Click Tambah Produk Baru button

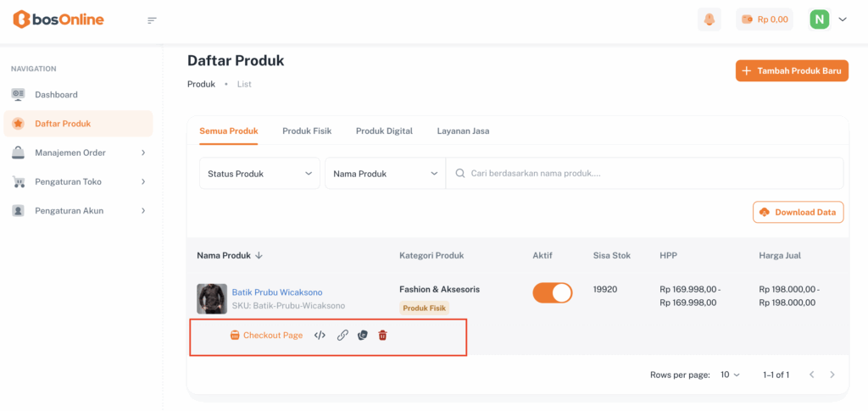click(792, 71)
